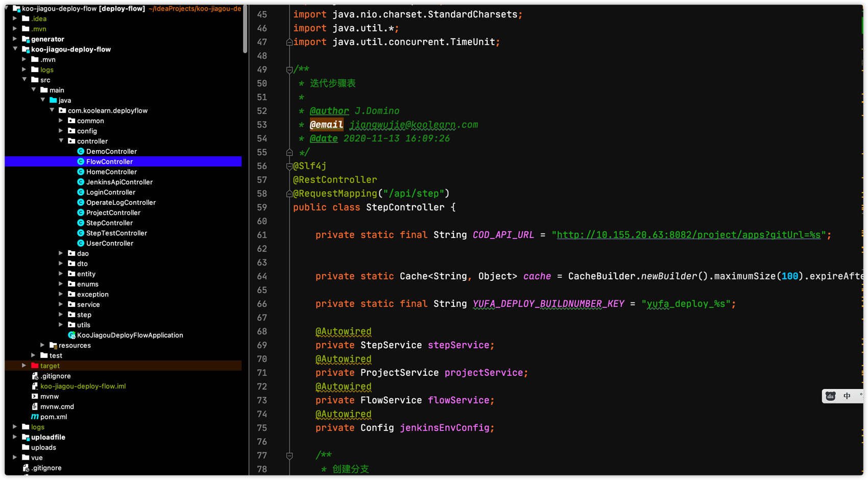868x480 pixels.
Task: Click KooJiagouDeployFlowApplication Spring Boot icon
Action: click(71, 335)
